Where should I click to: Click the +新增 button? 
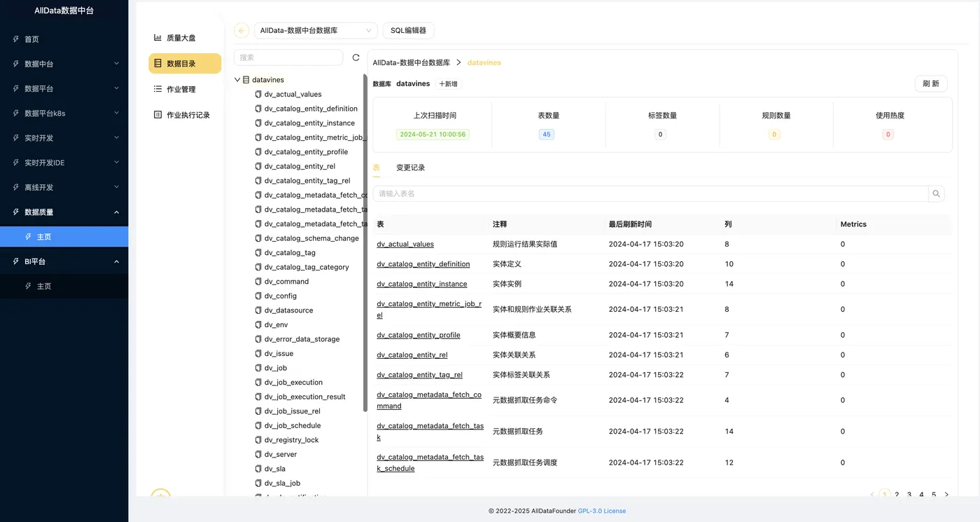point(448,83)
